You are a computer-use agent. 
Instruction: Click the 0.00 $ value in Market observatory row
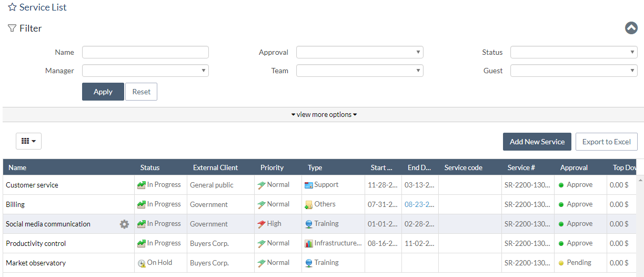pyautogui.click(x=619, y=263)
